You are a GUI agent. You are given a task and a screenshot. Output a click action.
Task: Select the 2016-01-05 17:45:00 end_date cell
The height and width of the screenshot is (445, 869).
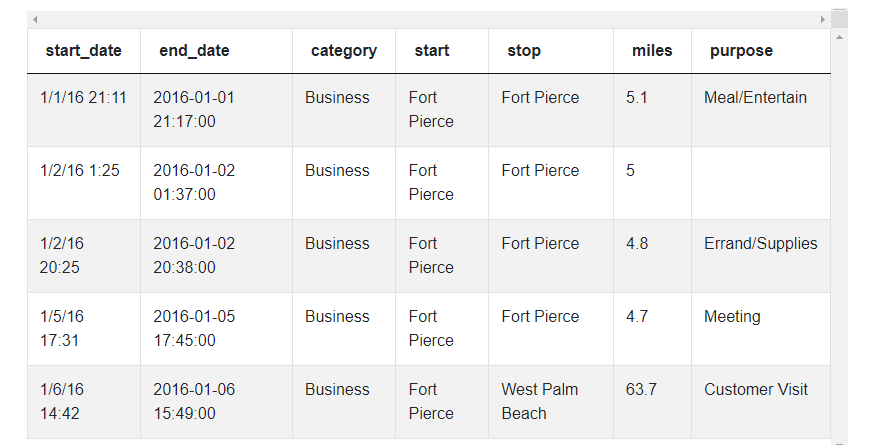tap(194, 328)
